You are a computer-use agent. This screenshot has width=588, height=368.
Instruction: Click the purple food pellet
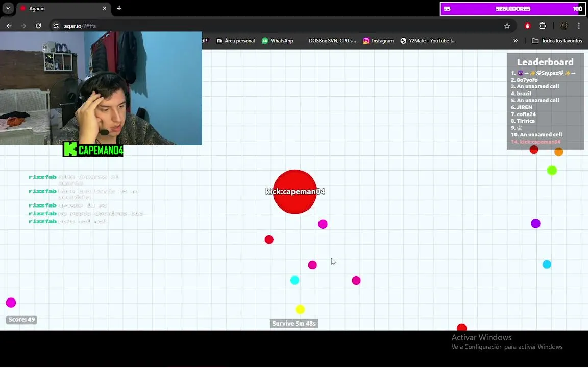(x=535, y=224)
